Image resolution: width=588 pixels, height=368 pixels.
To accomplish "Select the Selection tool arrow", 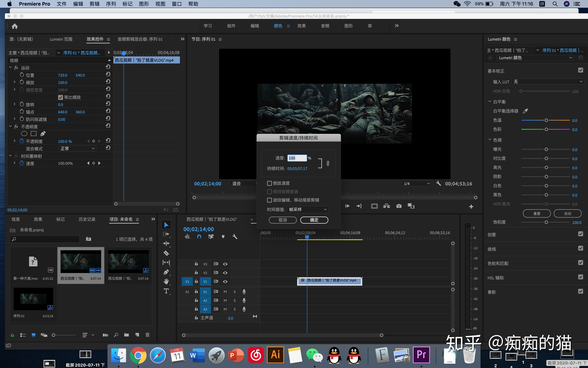I will (166, 225).
